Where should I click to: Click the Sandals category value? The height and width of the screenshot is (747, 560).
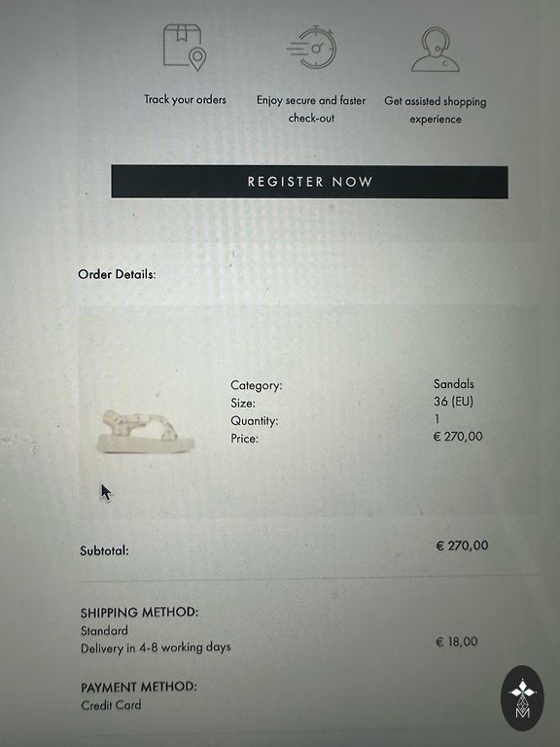[454, 383]
